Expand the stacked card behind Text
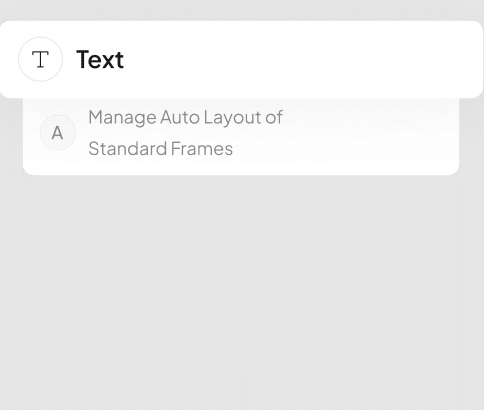This screenshot has width=484, height=410. point(241,136)
